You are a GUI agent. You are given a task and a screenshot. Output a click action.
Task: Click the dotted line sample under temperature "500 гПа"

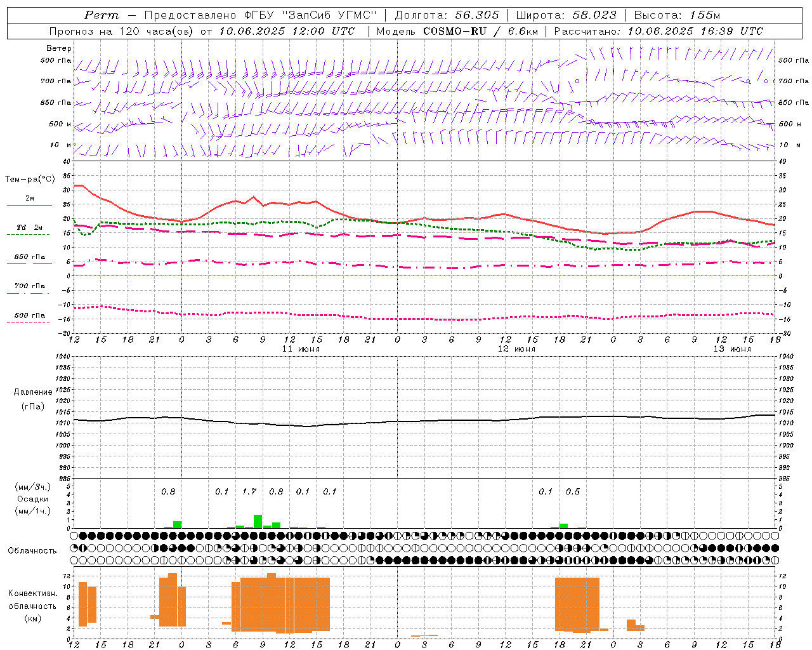(x=29, y=322)
